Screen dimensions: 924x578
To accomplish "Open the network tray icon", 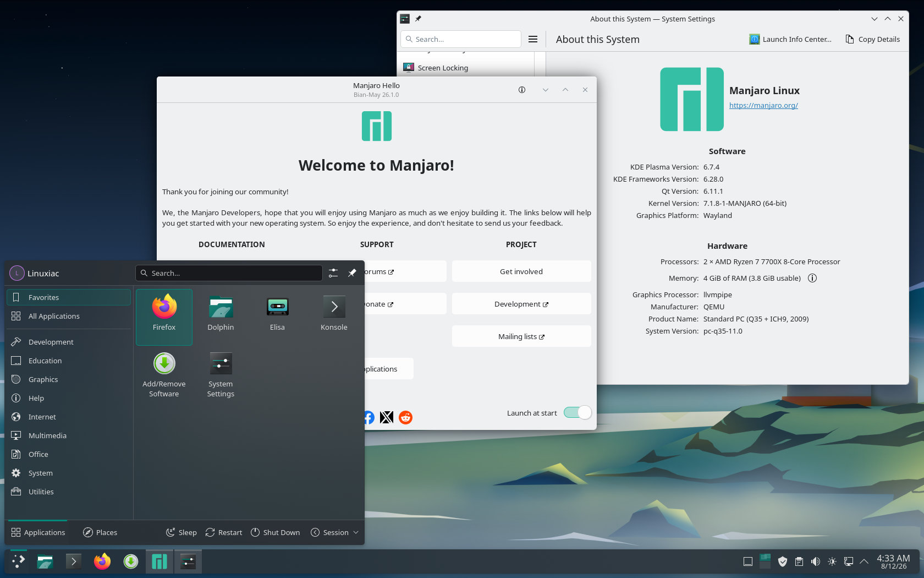I will pyautogui.click(x=849, y=561).
